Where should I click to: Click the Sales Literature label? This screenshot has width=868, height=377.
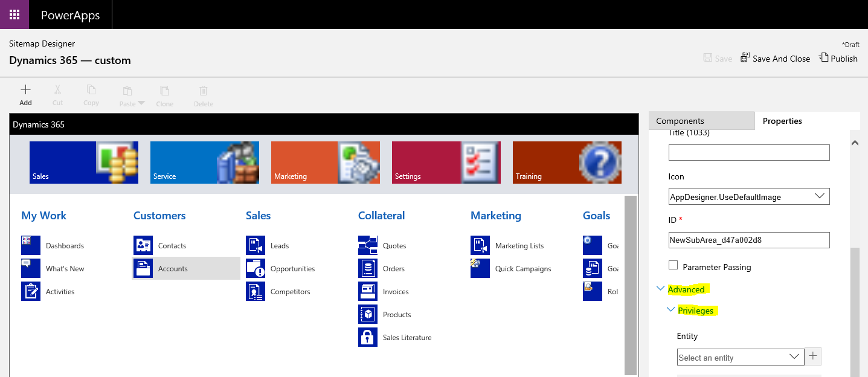pos(407,338)
